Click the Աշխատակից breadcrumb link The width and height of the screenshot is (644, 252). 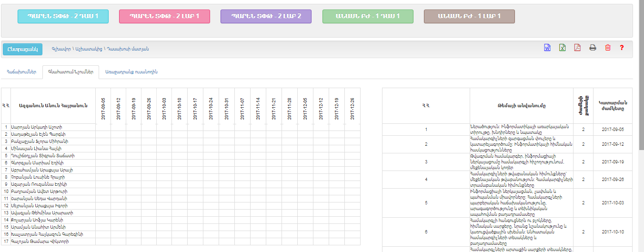point(88,49)
